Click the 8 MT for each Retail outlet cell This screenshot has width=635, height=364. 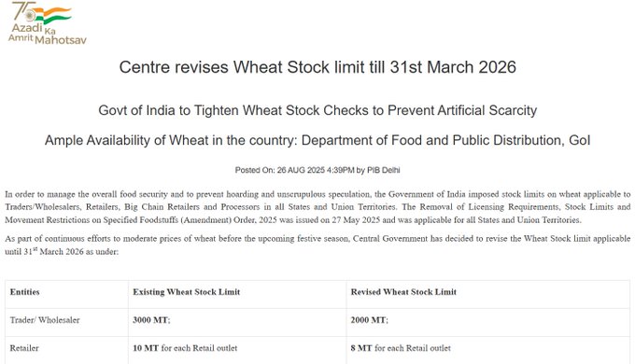401,348
